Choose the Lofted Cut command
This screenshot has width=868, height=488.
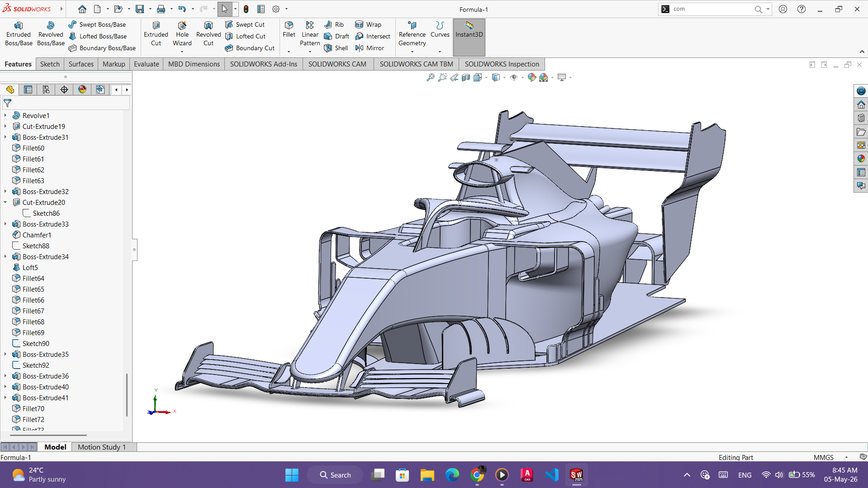246,36
